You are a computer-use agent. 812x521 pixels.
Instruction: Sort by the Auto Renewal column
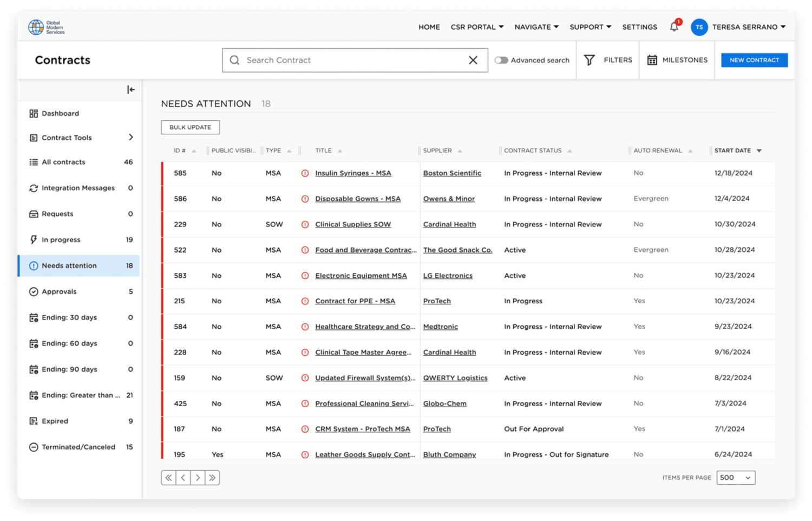(x=663, y=151)
